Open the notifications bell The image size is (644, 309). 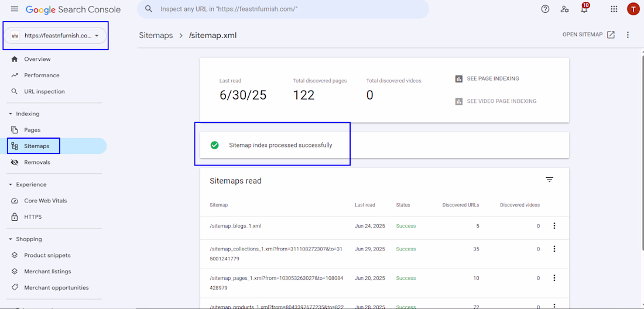[584, 9]
